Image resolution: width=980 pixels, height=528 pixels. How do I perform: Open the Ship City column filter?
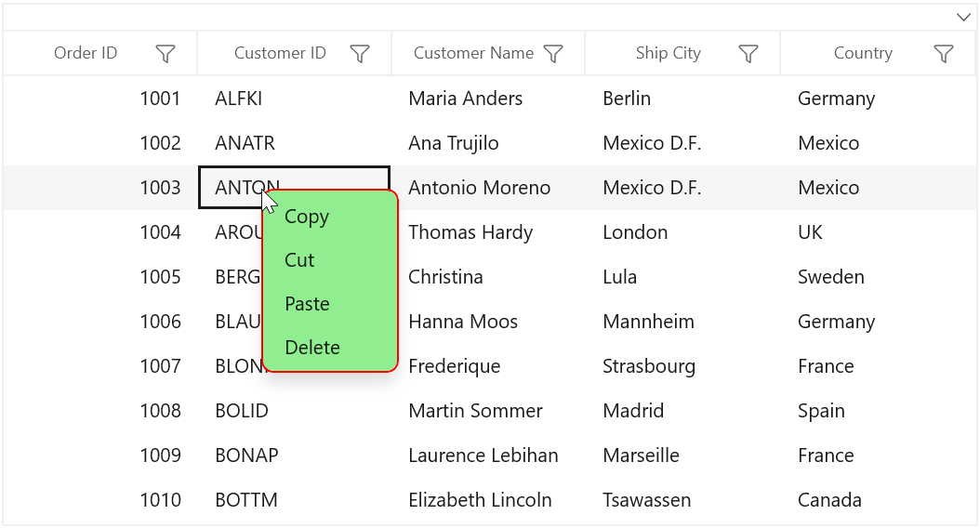coord(748,54)
